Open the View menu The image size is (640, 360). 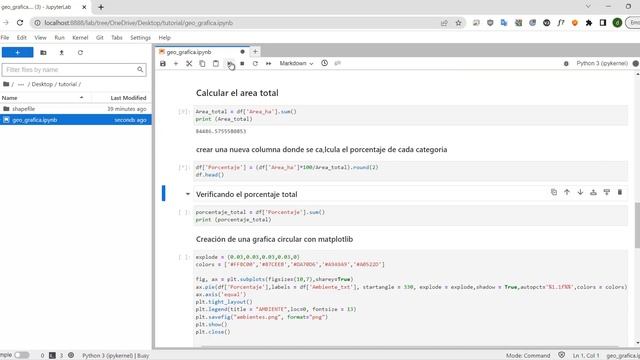tap(40, 38)
